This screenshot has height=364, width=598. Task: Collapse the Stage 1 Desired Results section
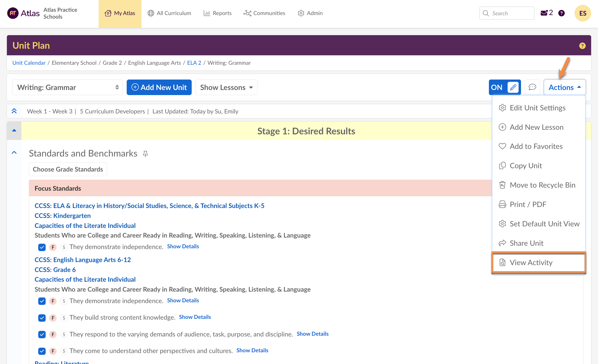(x=14, y=131)
